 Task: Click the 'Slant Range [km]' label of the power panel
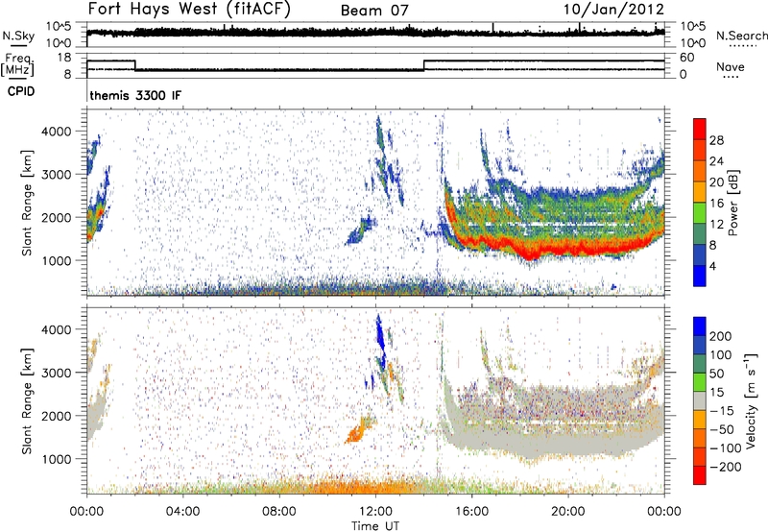click(27, 203)
